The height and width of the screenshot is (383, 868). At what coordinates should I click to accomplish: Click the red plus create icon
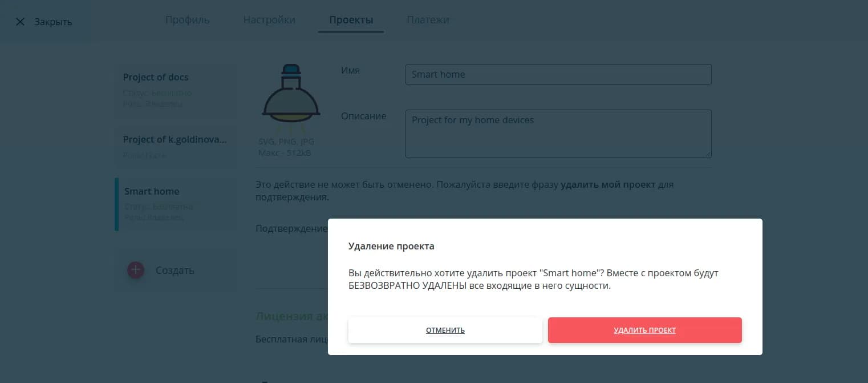[x=136, y=270]
